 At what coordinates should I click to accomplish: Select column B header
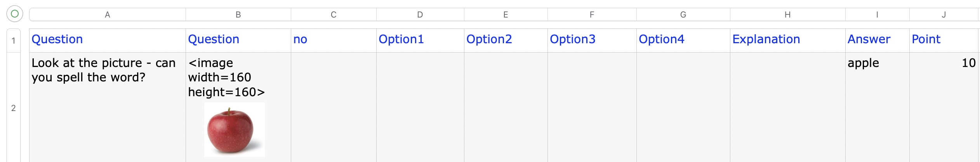coord(238,15)
